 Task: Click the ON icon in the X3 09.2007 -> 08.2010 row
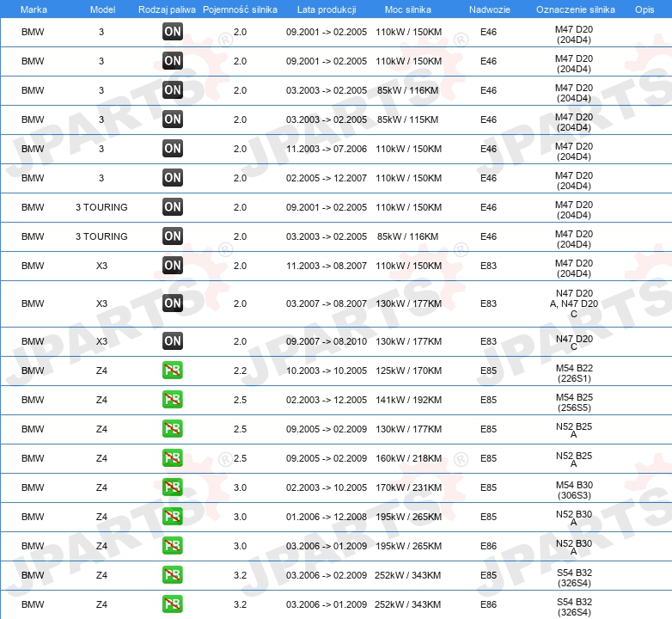pos(173,341)
